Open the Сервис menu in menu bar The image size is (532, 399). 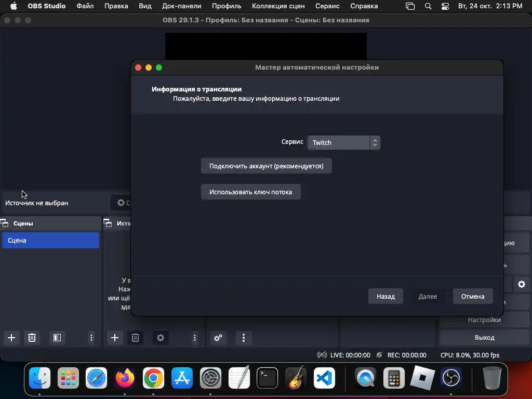(x=327, y=6)
